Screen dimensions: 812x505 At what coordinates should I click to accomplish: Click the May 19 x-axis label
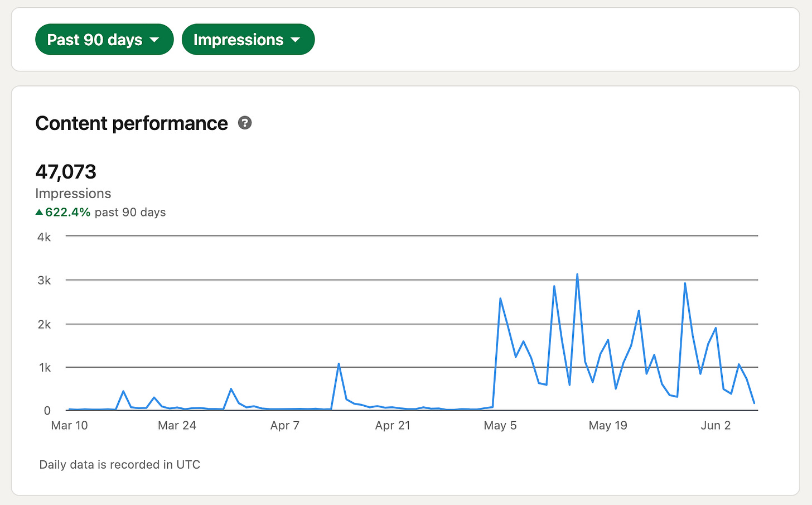608,425
